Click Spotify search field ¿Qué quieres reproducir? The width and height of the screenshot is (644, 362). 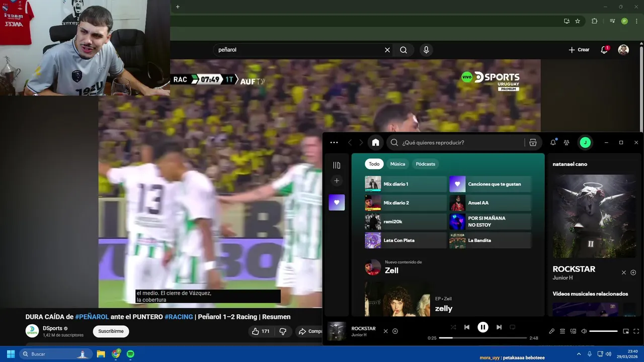[x=455, y=143]
